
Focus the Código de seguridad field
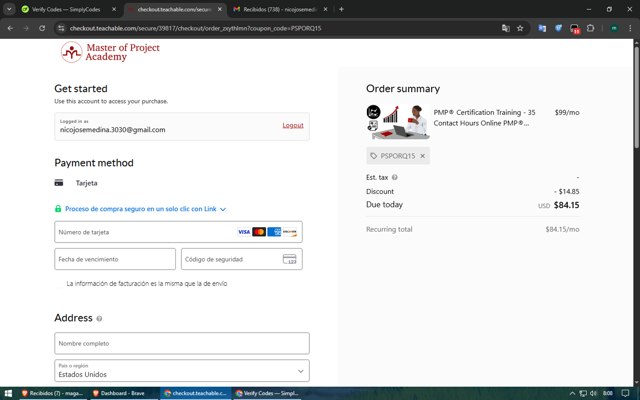click(x=242, y=259)
